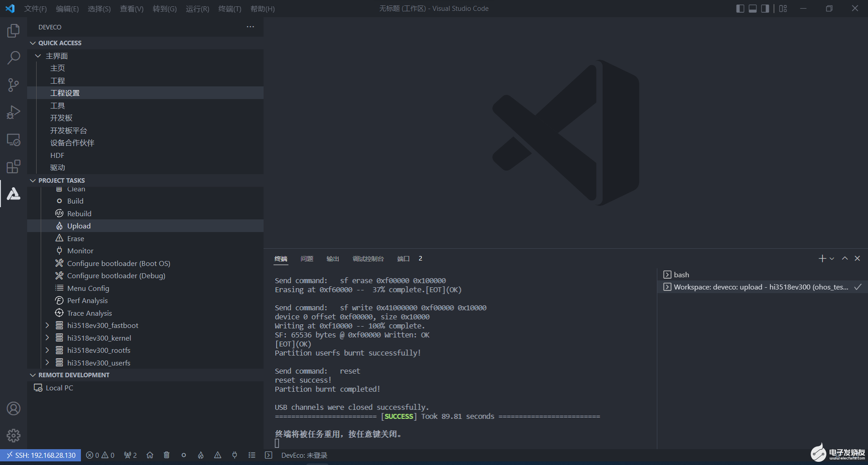Close the terminal panel

(857, 258)
